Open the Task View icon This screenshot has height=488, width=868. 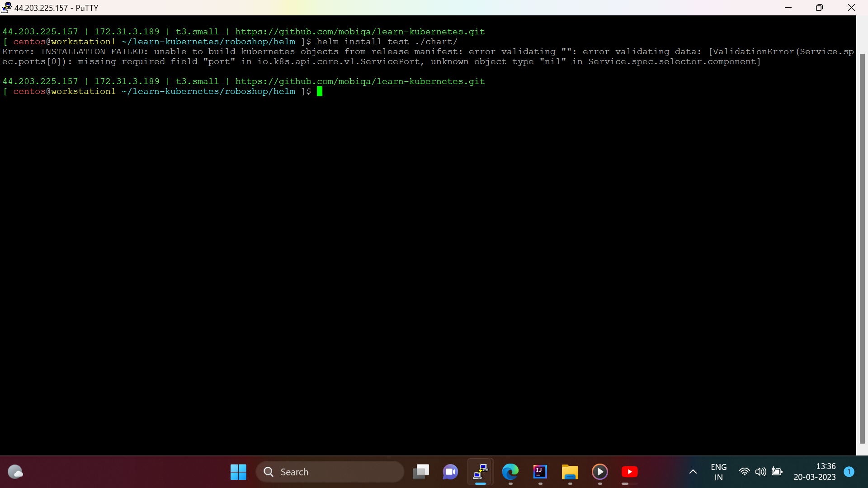[x=421, y=472]
